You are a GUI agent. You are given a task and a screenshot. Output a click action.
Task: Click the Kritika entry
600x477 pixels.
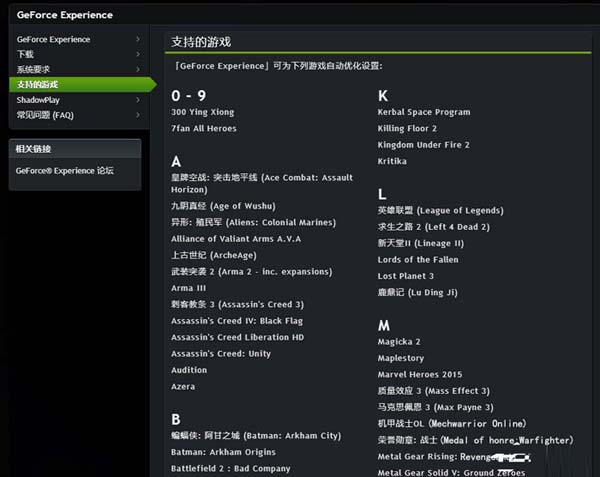[x=392, y=161]
